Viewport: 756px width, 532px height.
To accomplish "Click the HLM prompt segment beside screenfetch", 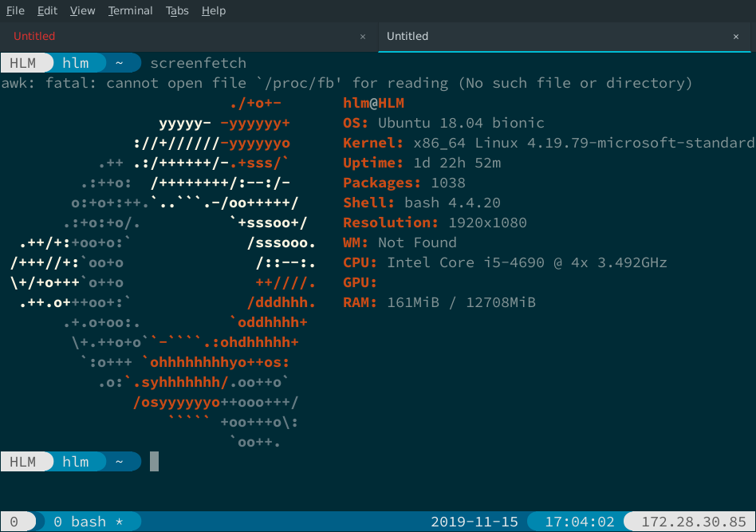I will click(23, 63).
